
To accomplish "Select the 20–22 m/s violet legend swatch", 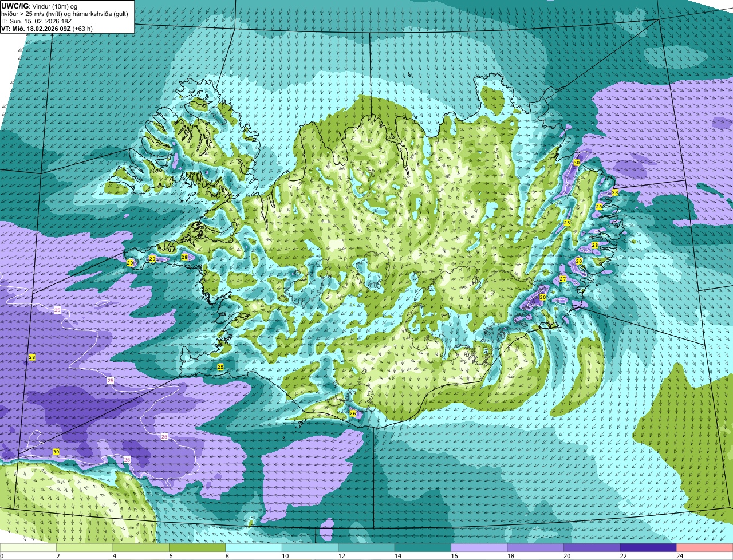I will point(593,548).
